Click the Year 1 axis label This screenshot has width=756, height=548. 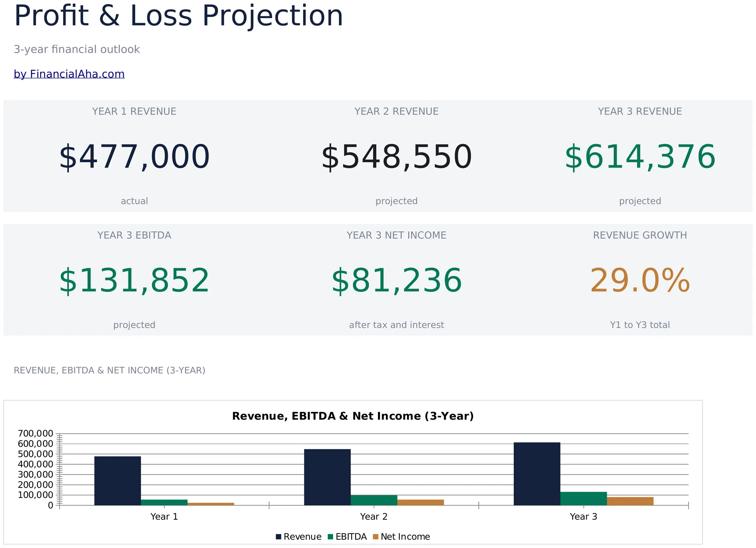(x=164, y=517)
